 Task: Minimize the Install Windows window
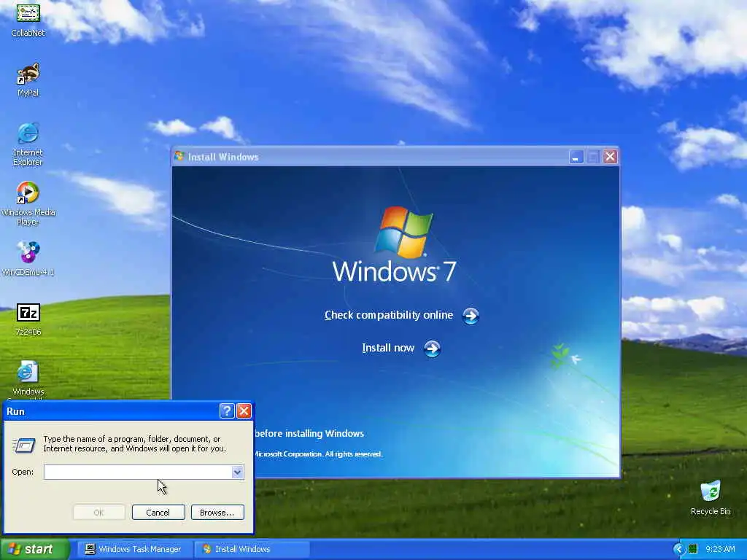(576, 157)
